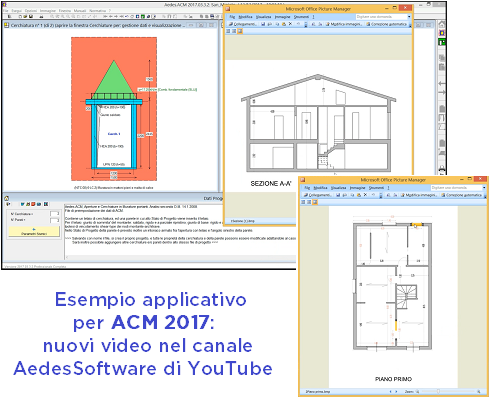Click Save icon in SEZIONE A-A' Picture Manager toolbar

click(263, 24)
